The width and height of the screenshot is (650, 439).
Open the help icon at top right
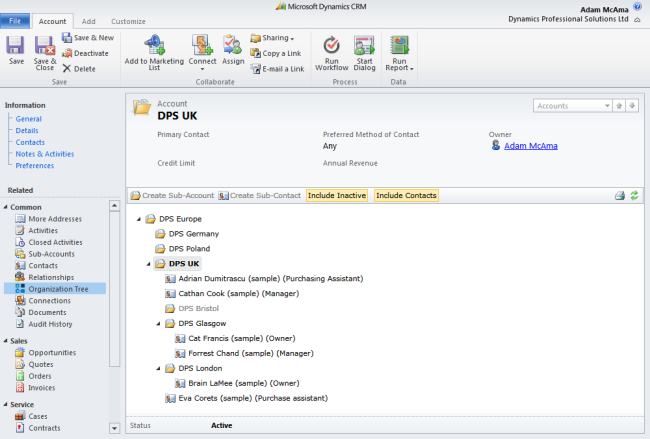coord(637,6)
